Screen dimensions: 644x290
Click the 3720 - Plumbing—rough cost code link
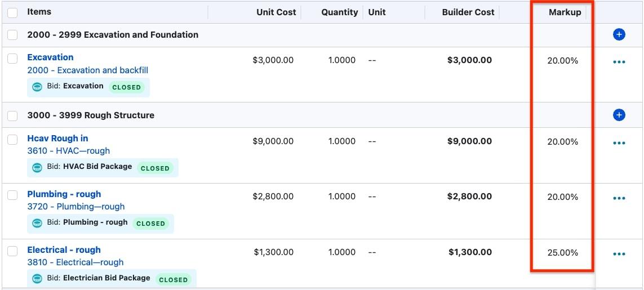[x=75, y=207]
